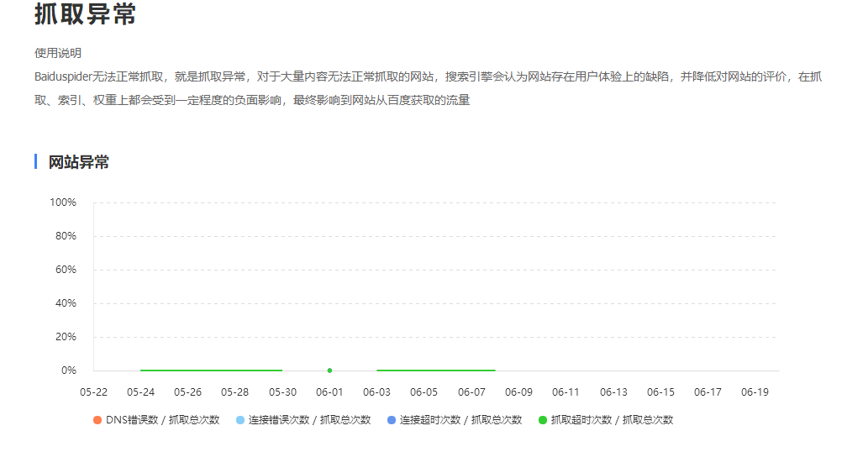
Task: Click the 06-09 date label
Action: pos(518,392)
